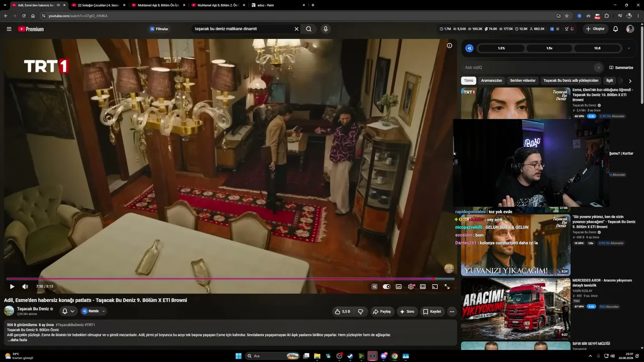Play the paused video
This screenshot has height=362, width=644.
coord(12,287)
